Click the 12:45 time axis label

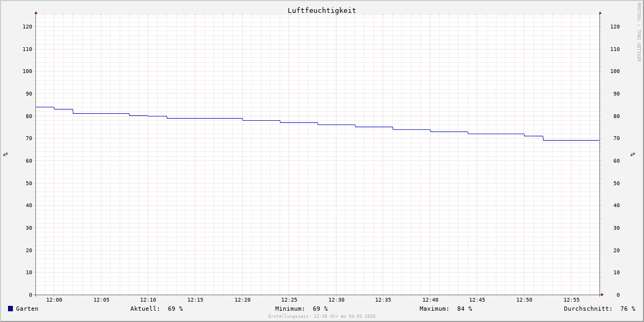tap(478, 300)
